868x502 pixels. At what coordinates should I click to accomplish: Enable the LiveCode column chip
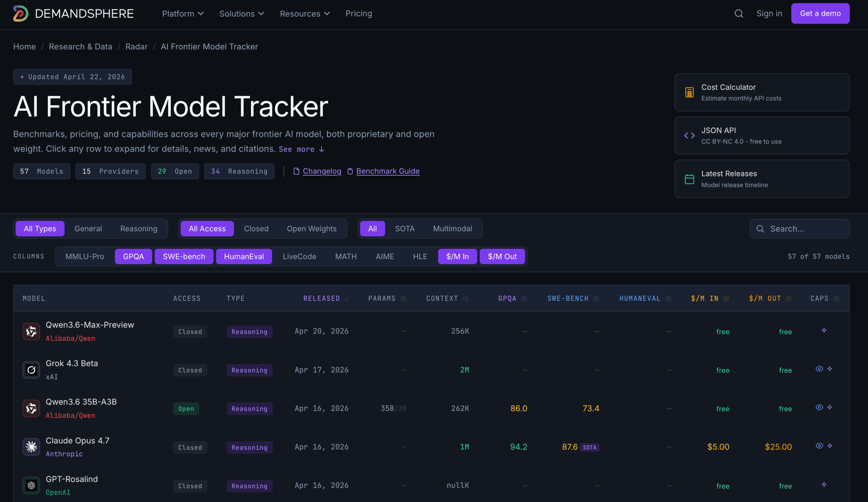point(299,257)
